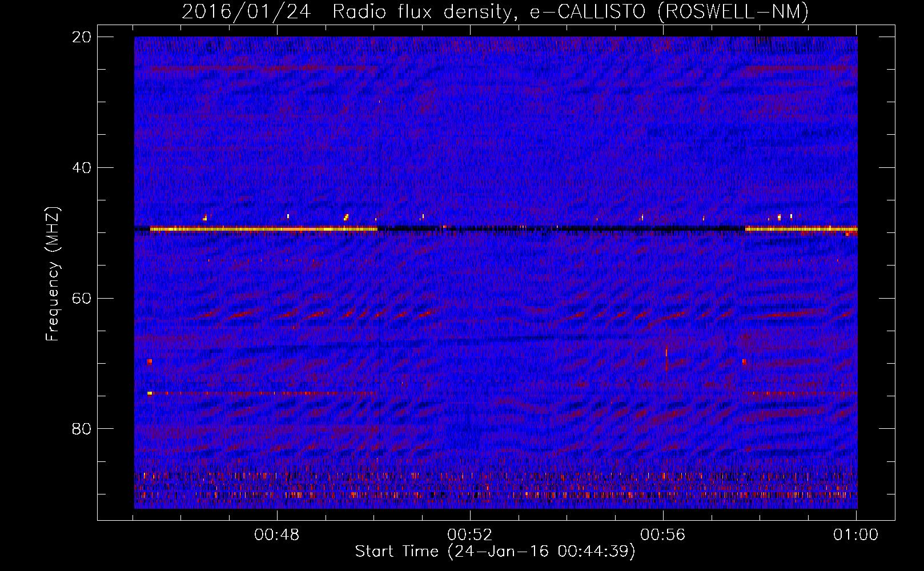Click the 'Frequency (MHZ)' axis label
The image size is (924, 571).
tap(53, 274)
